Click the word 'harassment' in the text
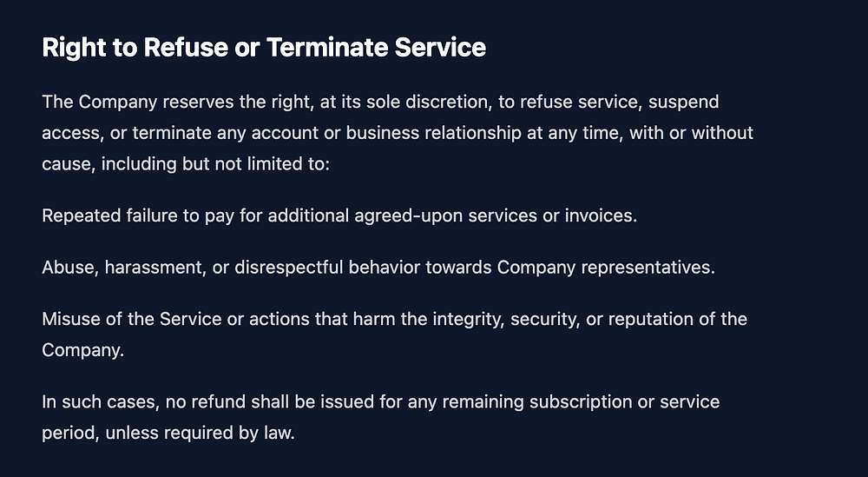This screenshot has width=868, height=477. (155, 267)
